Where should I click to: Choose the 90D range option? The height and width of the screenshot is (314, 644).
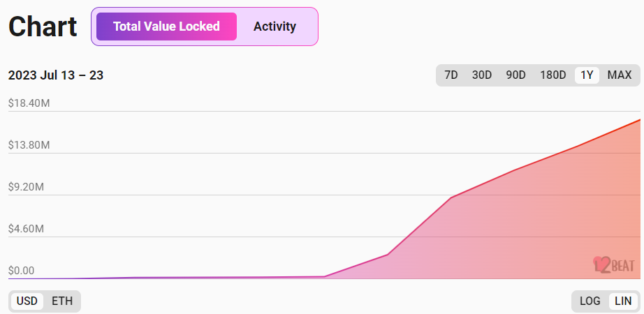[x=515, y=75]
